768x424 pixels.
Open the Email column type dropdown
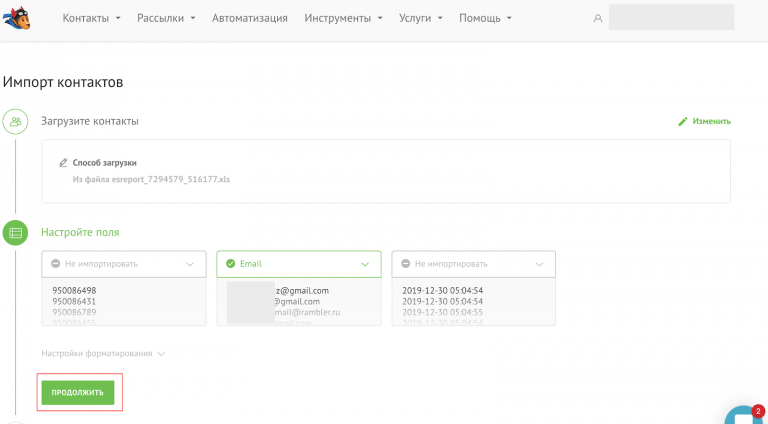(x=299, y=264)
